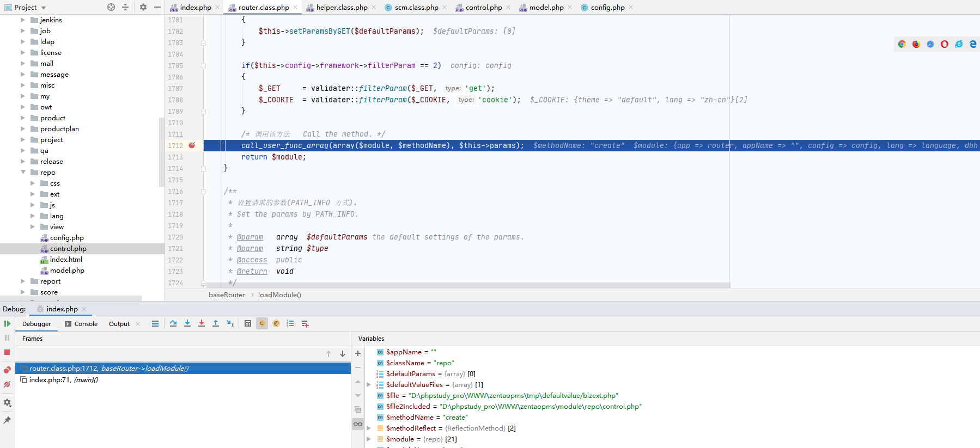Viewport: 980px width, 448px height.
Task: Stop the debug session
Action: [x=7, y=352]
